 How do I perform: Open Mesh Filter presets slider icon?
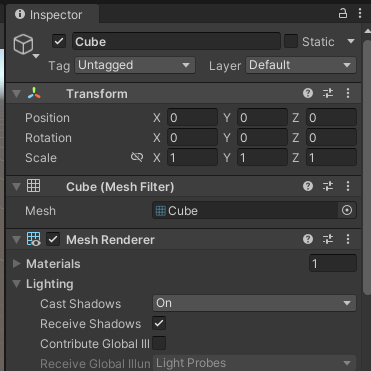point(328,186)
